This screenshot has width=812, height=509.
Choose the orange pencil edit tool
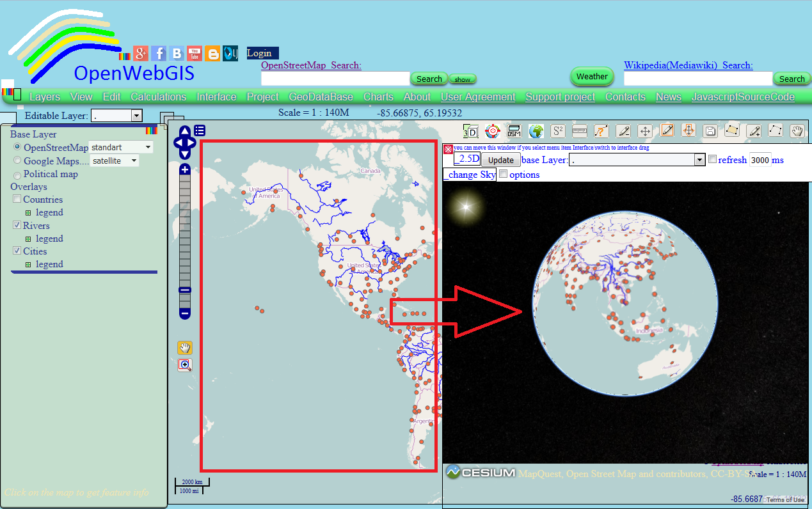pos(667,131)
